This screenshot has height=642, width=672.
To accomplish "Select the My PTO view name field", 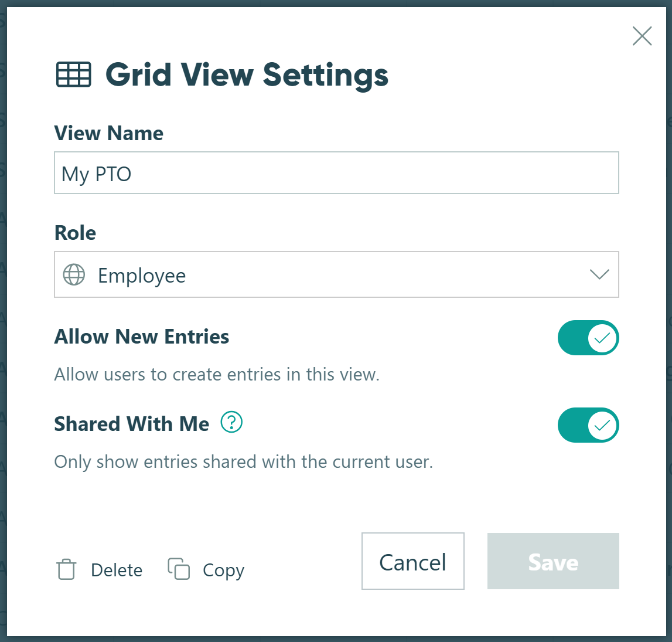I will pos(336,172).
